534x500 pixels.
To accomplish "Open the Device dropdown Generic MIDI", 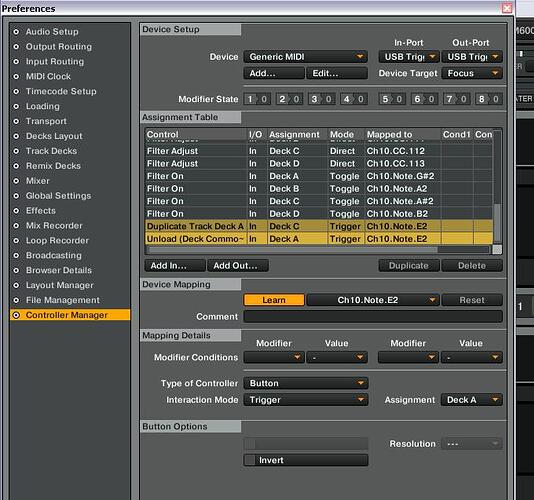I will click(305, 57).
